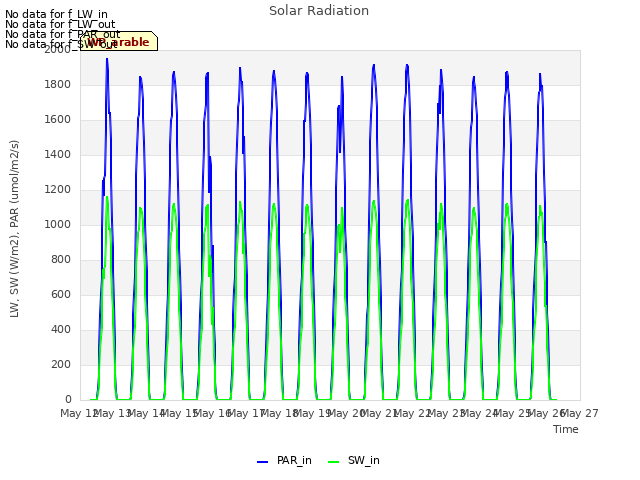Toggle the PAR_in legend entry
This screenshot has height=480, width=640.
[x=284, y=460]
